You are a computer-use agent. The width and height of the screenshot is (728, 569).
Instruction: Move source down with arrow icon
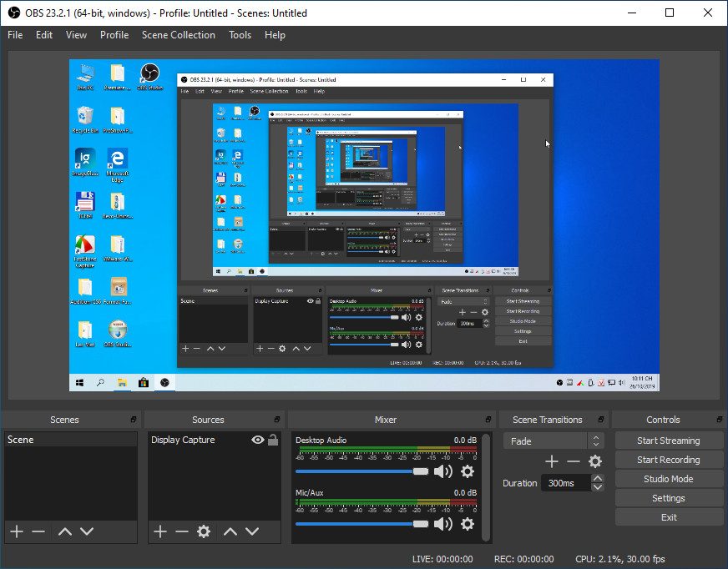click(252, 531)
